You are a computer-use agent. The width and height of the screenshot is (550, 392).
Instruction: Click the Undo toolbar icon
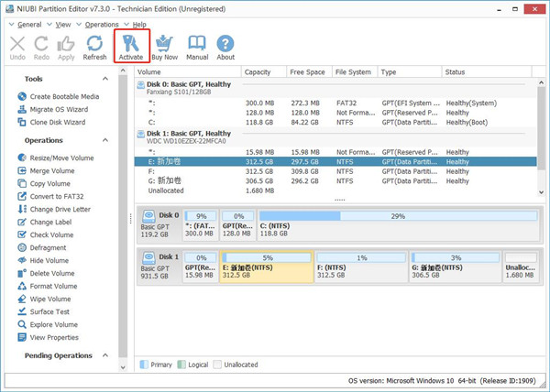(x=17, y=42)
